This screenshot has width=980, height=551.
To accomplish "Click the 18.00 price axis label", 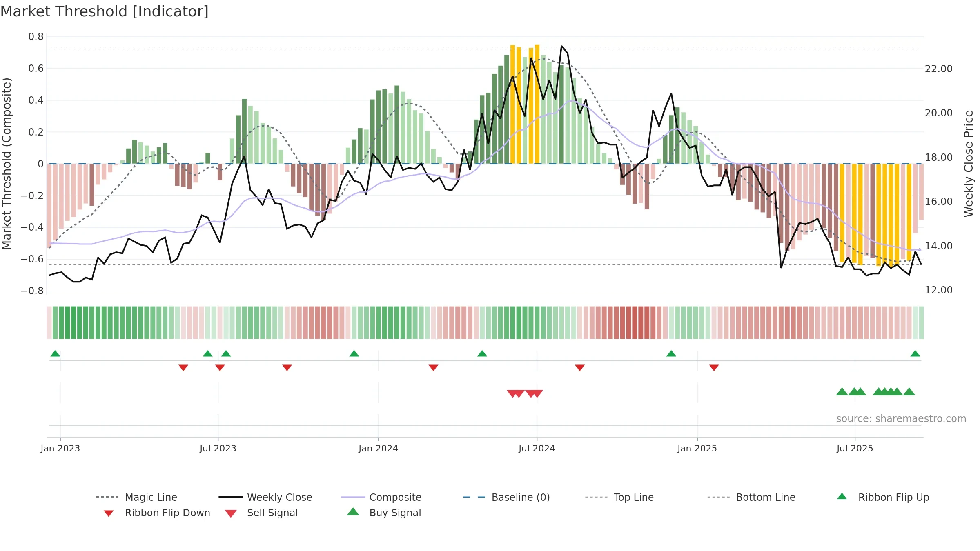I will [939, 157].
